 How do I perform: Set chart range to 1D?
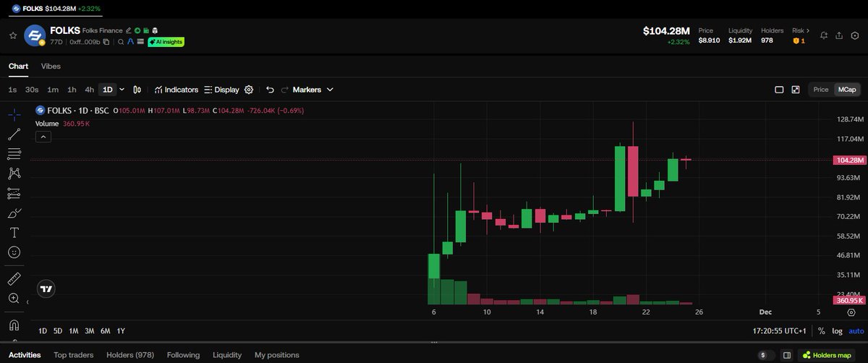(43, 330)
